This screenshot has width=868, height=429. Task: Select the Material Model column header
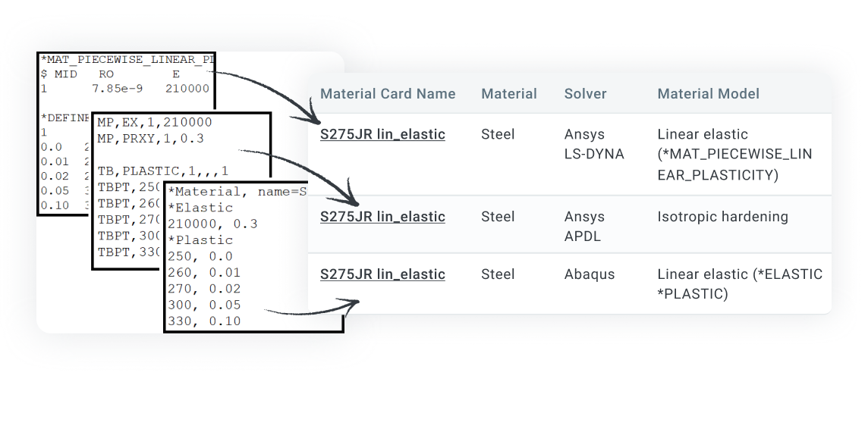pyautogui.click(x=708, y=94)
